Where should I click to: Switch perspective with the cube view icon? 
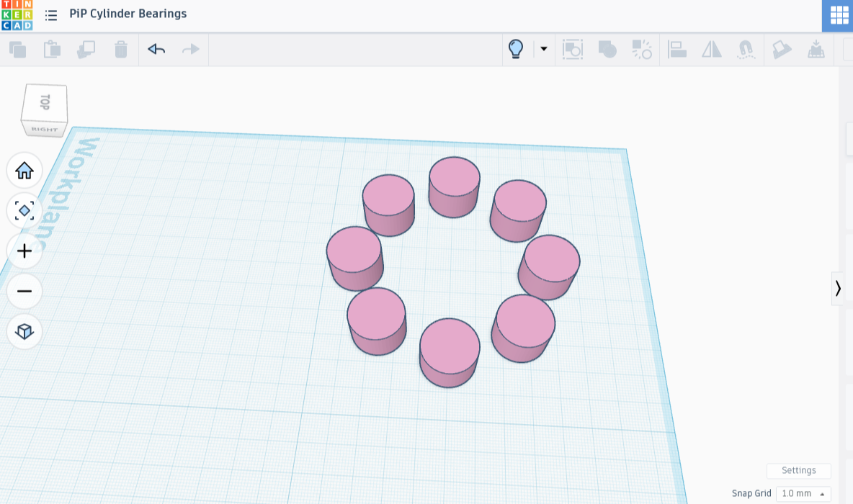24,331
